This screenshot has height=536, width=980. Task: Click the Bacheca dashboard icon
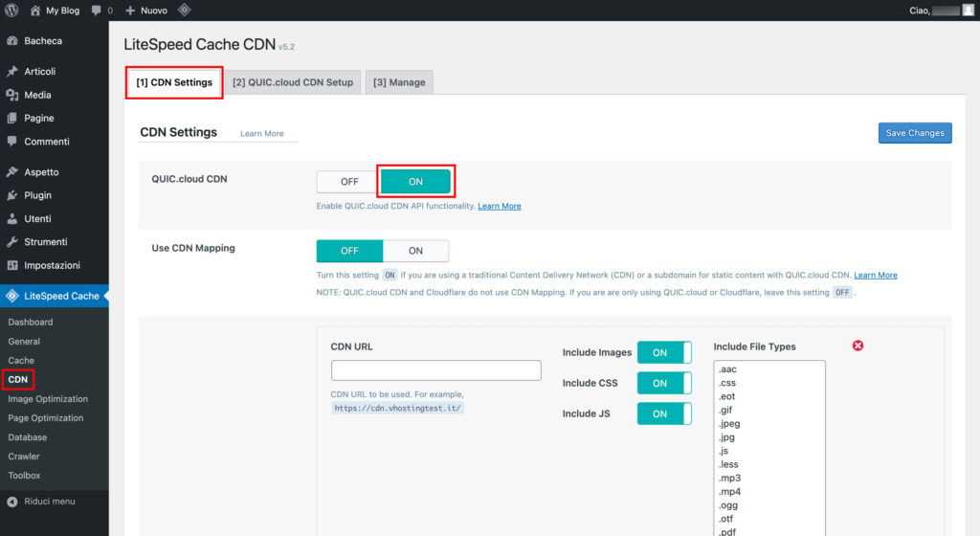11,41
